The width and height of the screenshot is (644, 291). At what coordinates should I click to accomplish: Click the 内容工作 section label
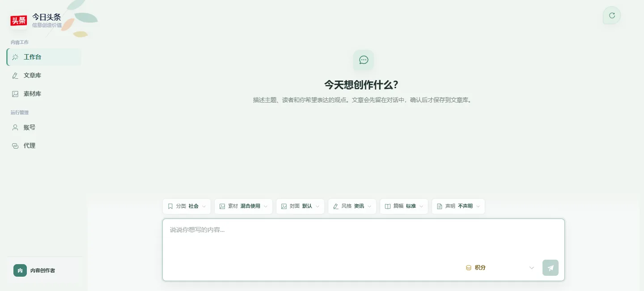20,42
